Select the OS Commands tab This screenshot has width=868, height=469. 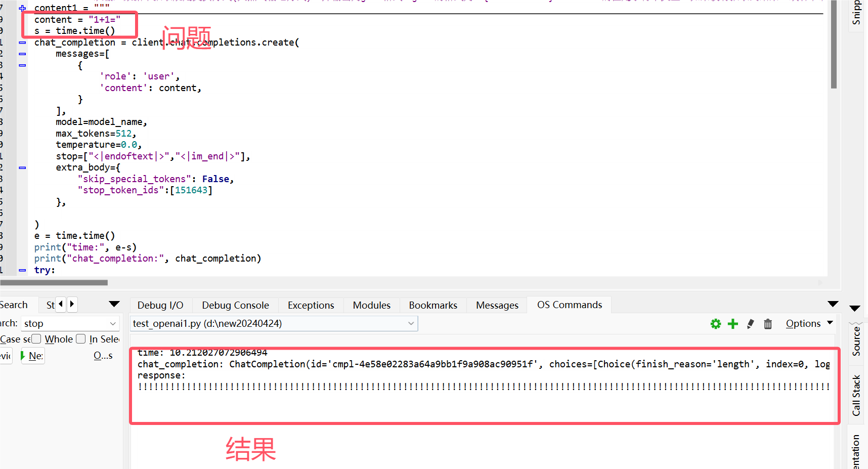click(x=570, y=305)
